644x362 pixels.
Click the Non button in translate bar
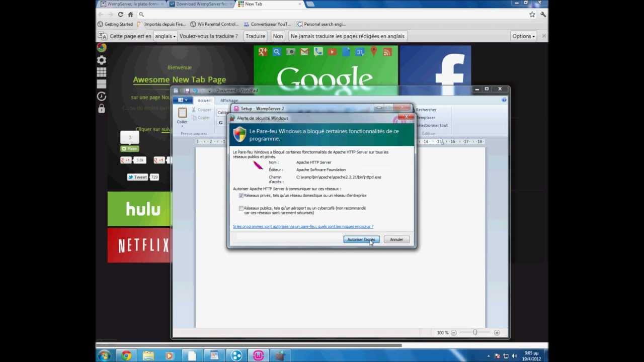[x=278, y=36]
